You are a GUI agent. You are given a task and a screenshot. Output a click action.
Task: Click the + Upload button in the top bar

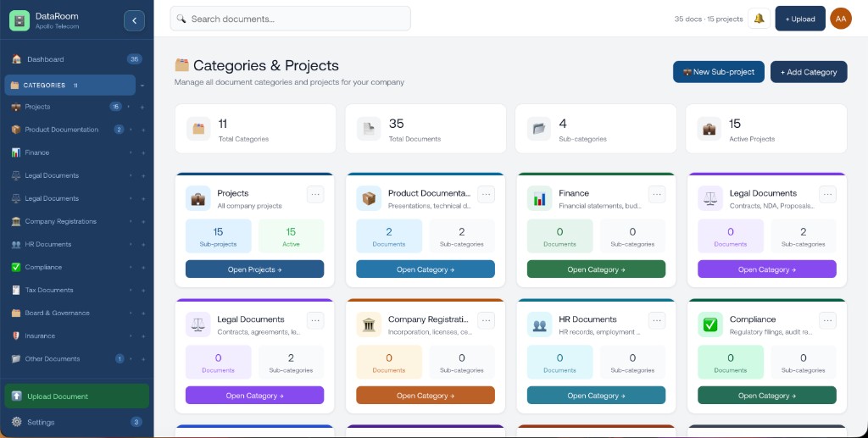(x=800, y=19)
